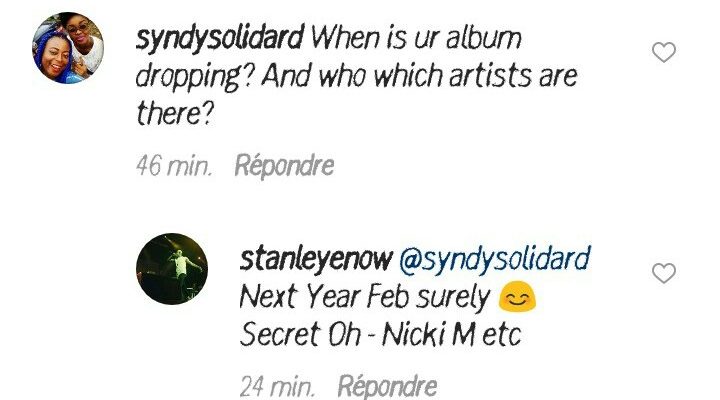Click the smiling emoji in stanleyenow's reply
This screenshot has height=400, width=720.
coord(517,296)
